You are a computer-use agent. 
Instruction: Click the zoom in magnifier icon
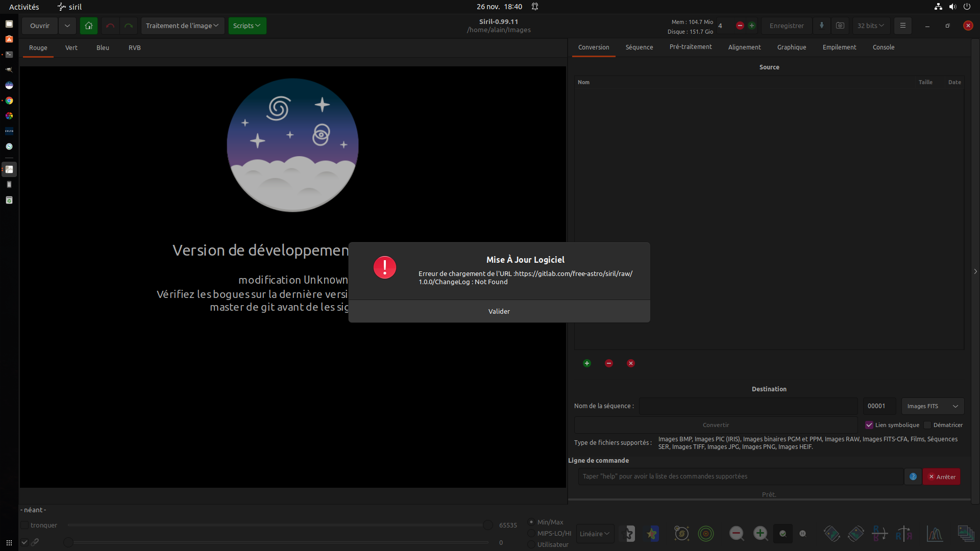tap(760, 534)
